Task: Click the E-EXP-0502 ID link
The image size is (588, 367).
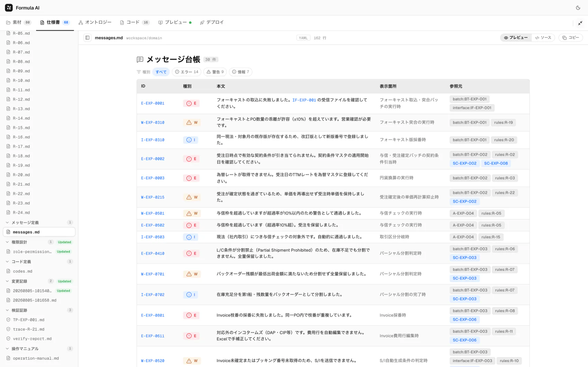Action: click(x=153, y=225)
